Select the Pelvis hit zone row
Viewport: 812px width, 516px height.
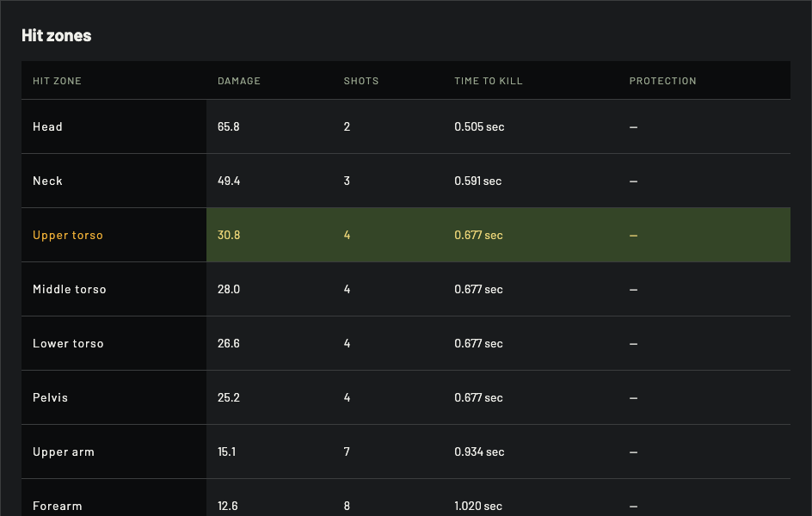pos(405,397)
